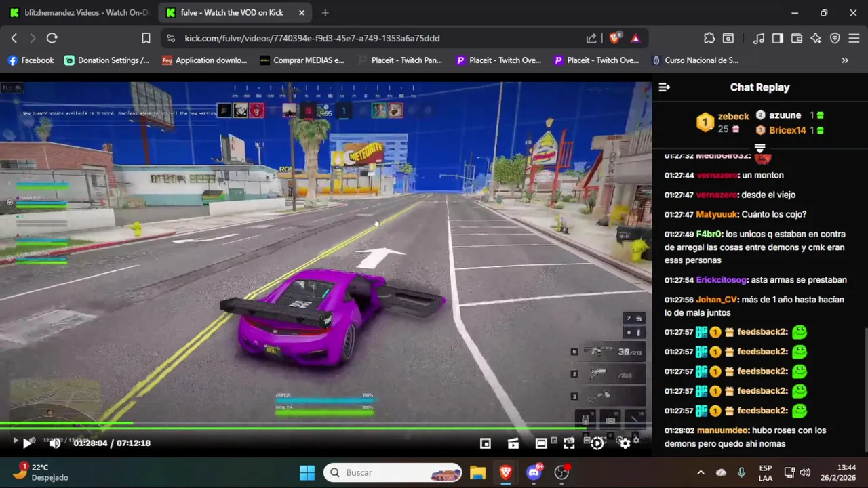This screenshot has height=488, width=868.
Task: Open Application downlo... bookmark
Action: (204, 60)
